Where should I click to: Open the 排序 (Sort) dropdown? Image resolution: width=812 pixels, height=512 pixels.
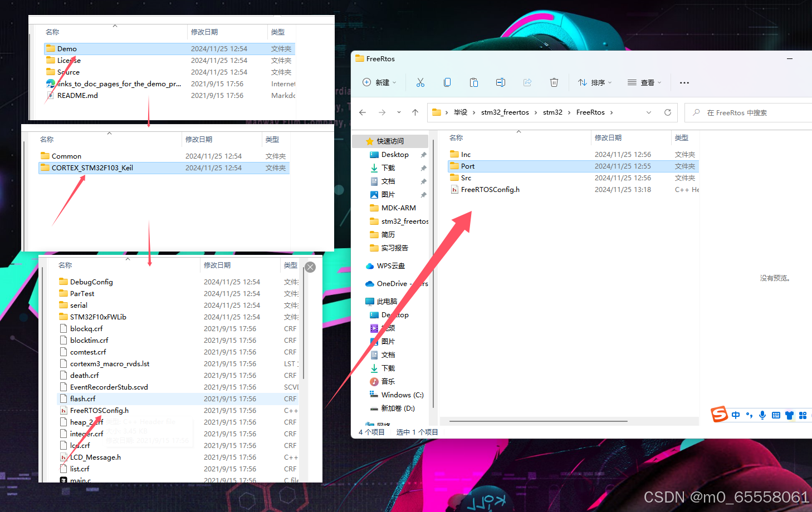pos(595,82)
